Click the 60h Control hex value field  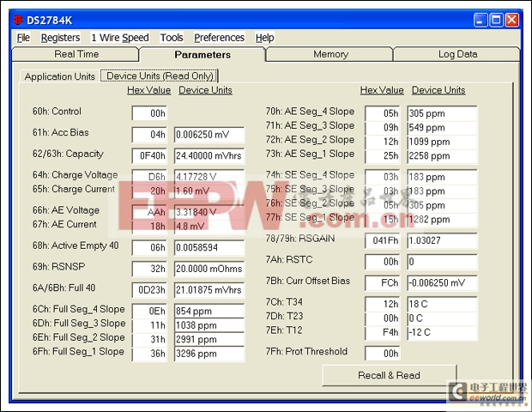(149, 113)
